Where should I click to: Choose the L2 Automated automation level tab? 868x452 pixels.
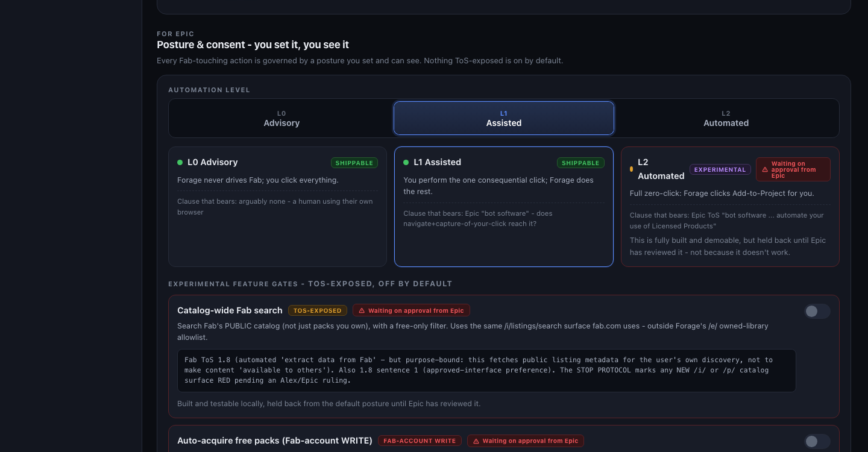pyautogui.click(x=726, y=118)
